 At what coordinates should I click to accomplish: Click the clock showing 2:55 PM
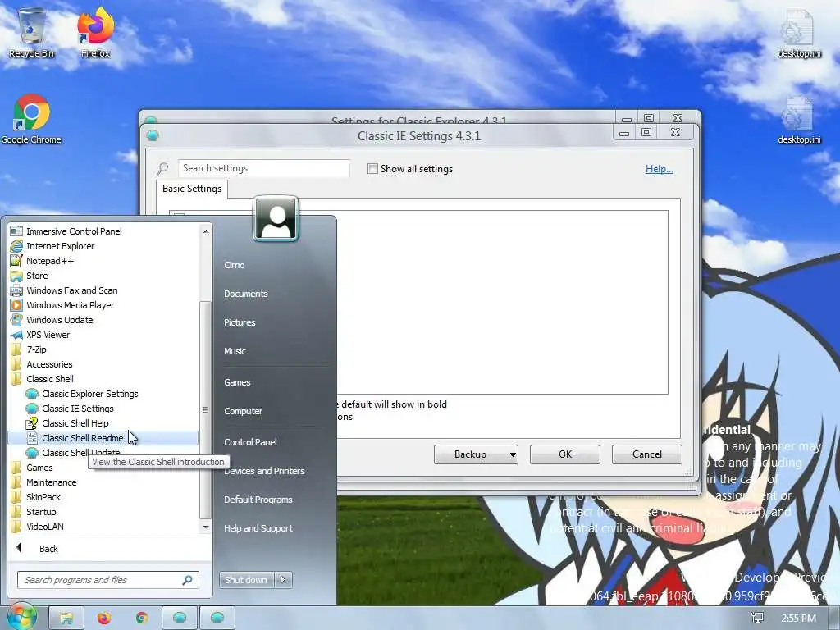pyautogui.click(x=799, y=619)
